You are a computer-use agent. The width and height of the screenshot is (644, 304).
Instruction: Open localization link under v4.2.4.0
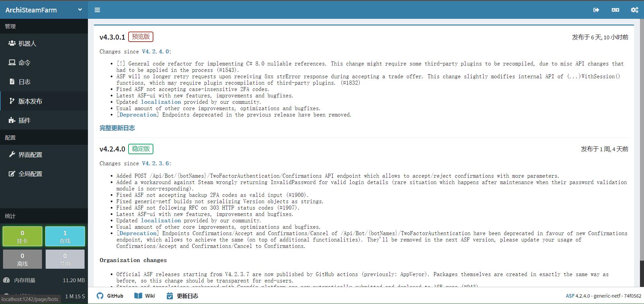[161, 220]
